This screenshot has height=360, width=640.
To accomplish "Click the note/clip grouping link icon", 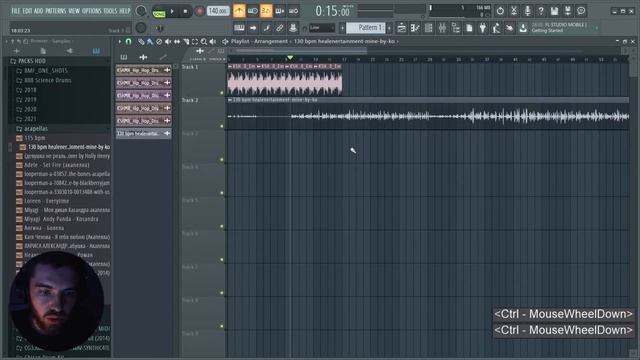I will pyautogui.click(x=280, y=28).
